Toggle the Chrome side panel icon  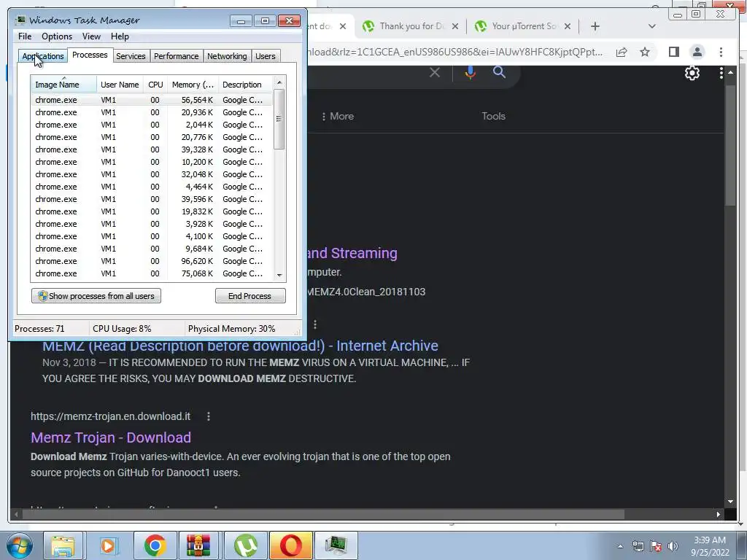pyautogui.click(x=673, y=52)
